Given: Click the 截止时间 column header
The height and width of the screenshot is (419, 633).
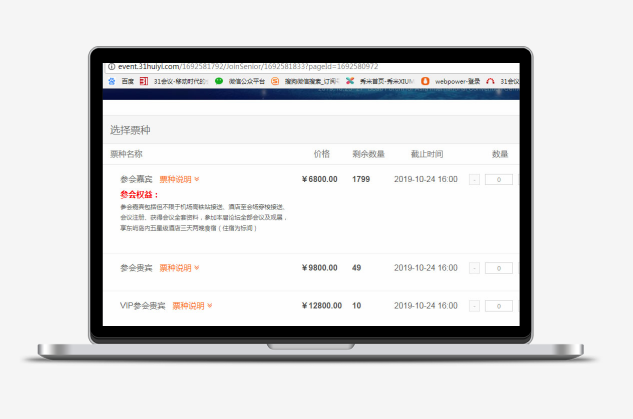Looking at the screenshot, I should (427, 154).
